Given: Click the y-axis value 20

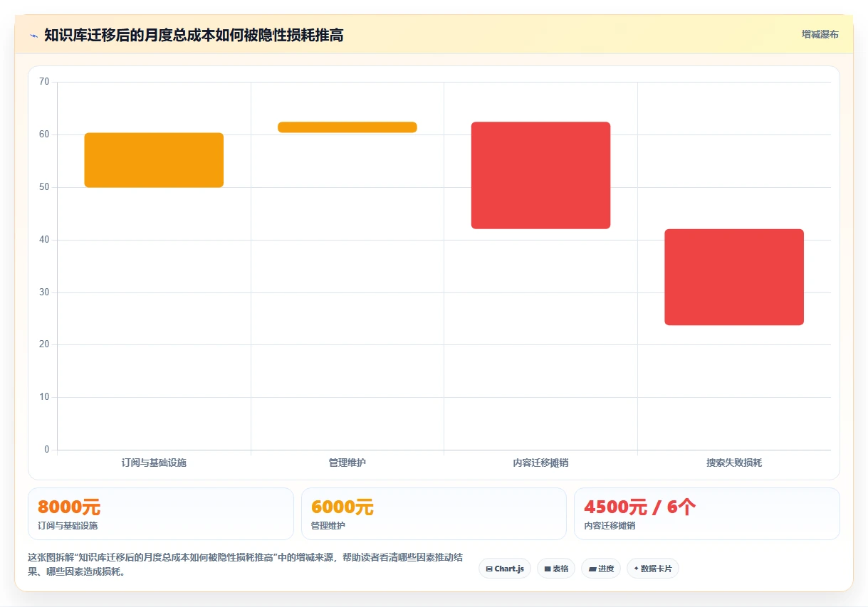Looking at the screenshot, I should coord(44,344).
